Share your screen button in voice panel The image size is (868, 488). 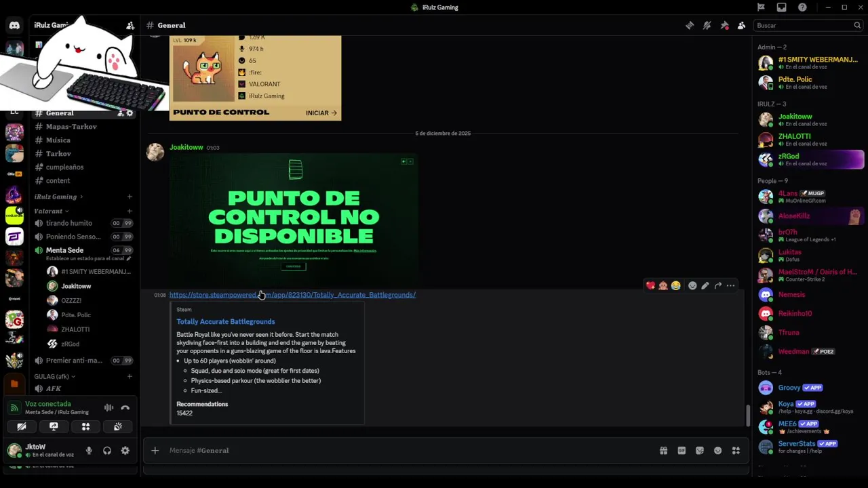click(54, 427)
